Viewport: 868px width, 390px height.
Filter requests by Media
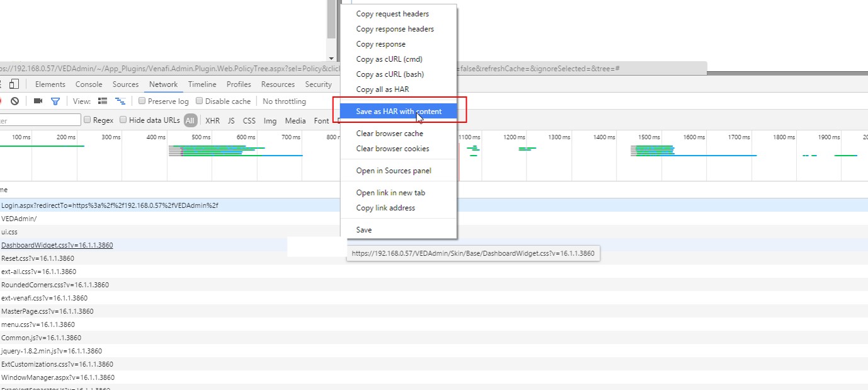[295, 120]
